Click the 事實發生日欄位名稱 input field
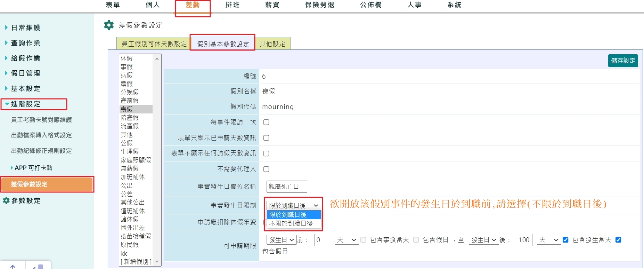Image resolution: width=644 pixels, height=269 pixels. point(287,187)
